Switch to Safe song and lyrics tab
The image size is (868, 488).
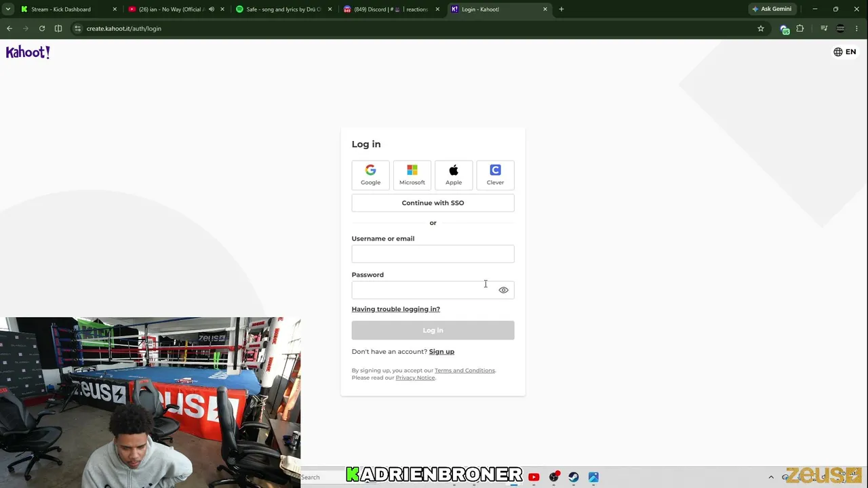(283, 9)
